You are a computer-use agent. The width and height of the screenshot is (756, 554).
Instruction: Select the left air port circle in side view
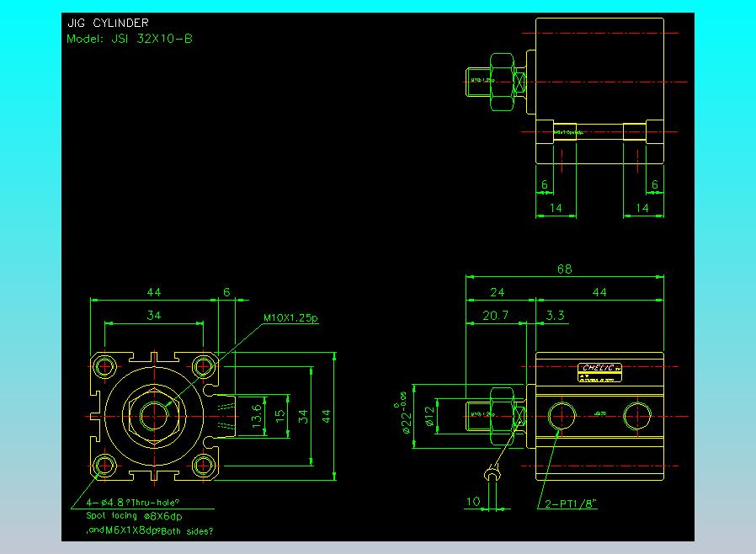[x=560, y=414]
